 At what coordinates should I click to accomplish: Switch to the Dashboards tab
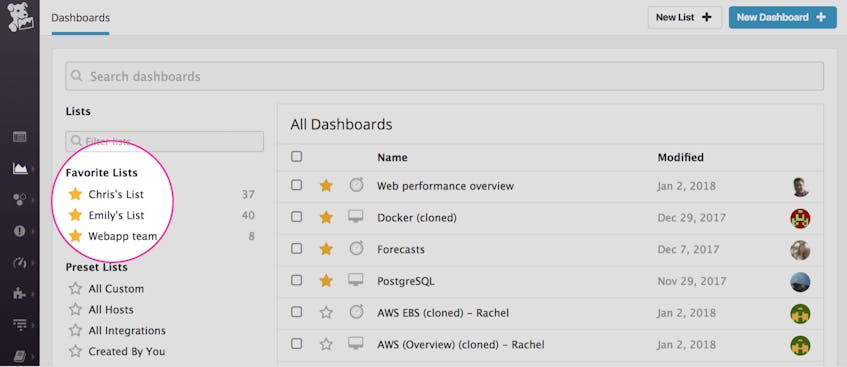80,18
